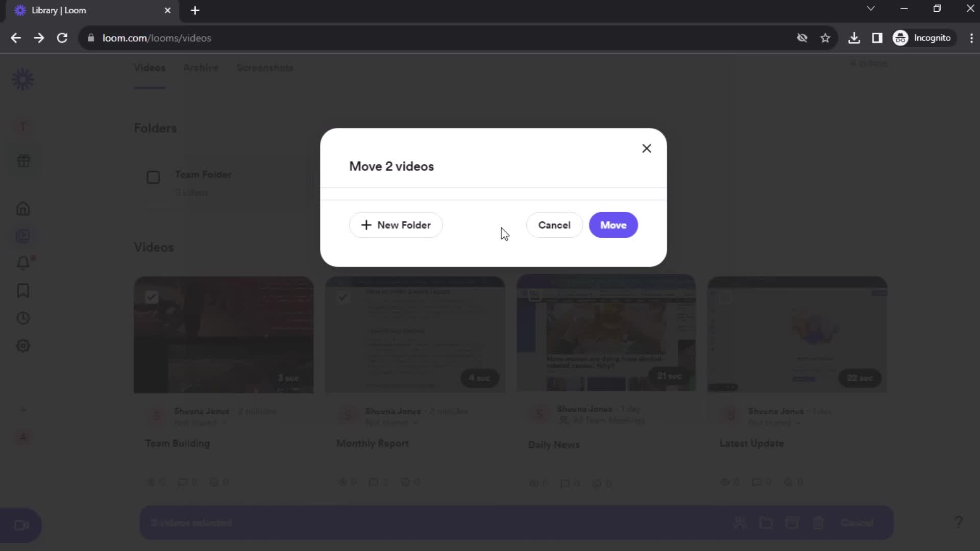
Task: Click the Loom record button at bottom left
Action: pos(21,525)
